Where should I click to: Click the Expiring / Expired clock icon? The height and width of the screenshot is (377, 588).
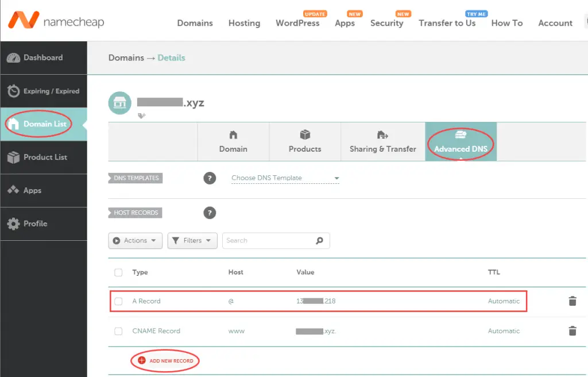14,91
